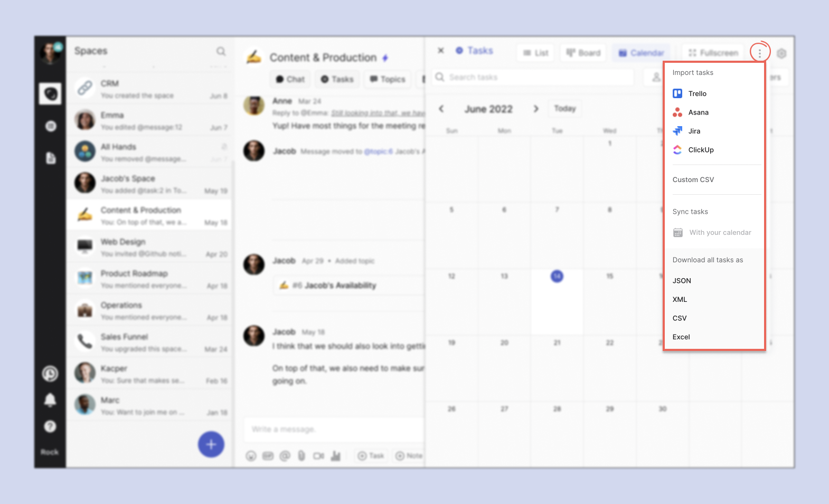829x504 pixels.
Task: Click the Search tasks input field
Action: [533, 77]
